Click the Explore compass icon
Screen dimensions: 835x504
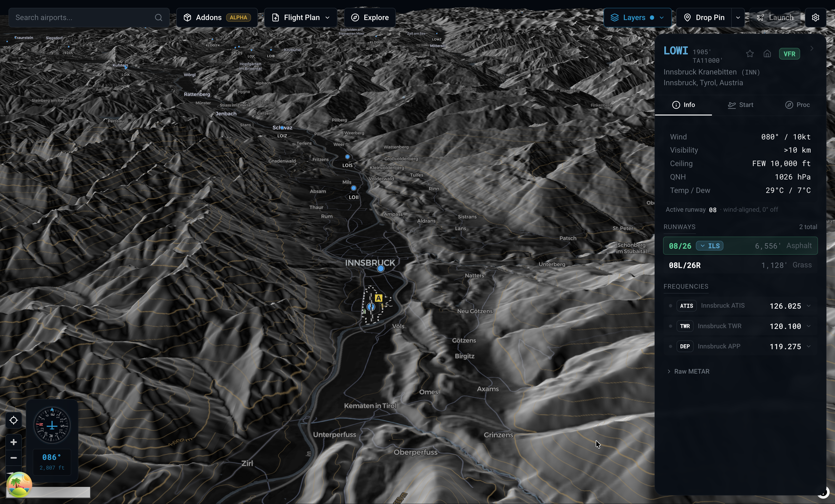pyautogui.click(x=355, y=18)
